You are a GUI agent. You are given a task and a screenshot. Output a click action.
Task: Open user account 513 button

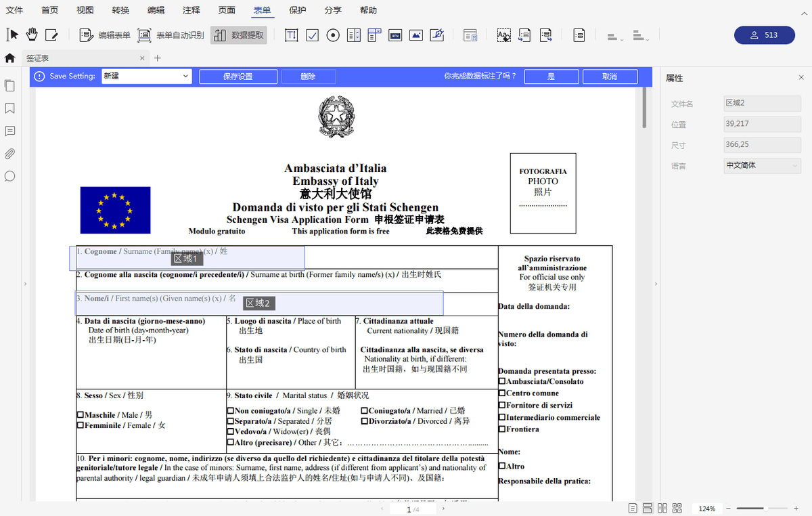tap(765, 35)
